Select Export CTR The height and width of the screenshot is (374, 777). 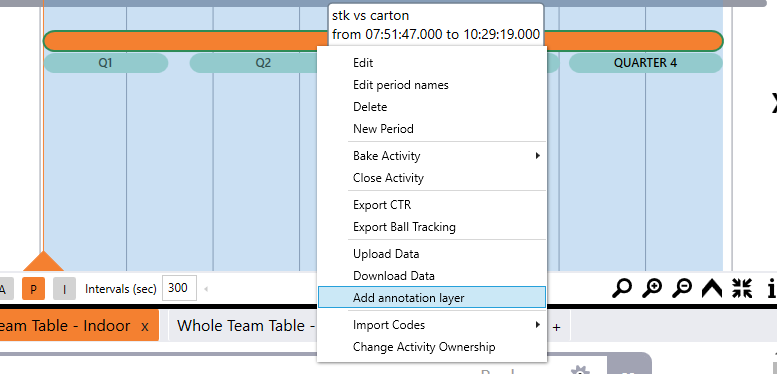431,205
